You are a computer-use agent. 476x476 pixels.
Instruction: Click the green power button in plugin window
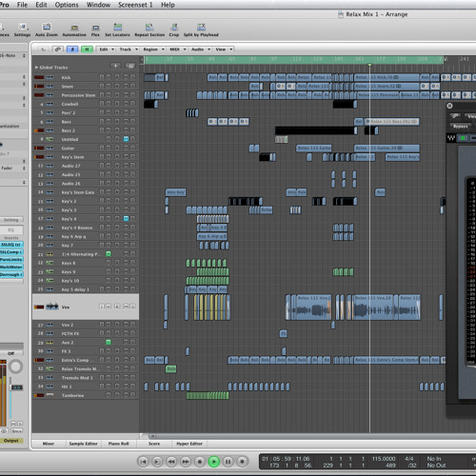463,138
